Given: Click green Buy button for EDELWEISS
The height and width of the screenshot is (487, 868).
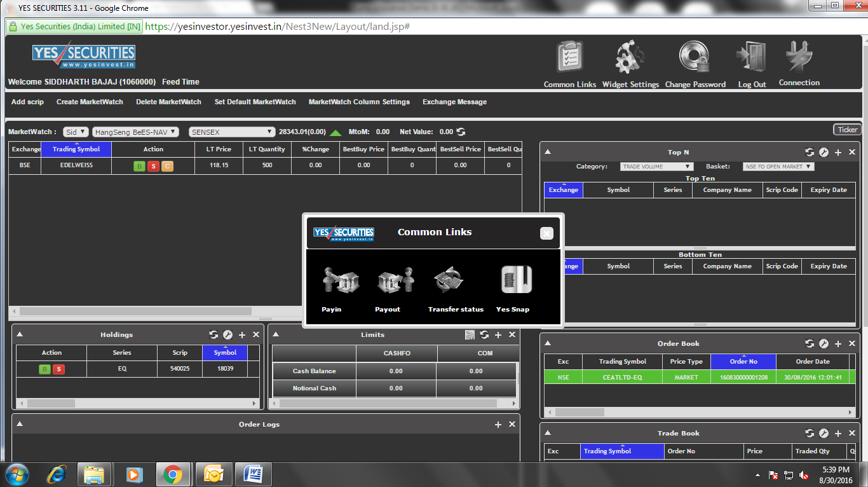Looking at the screenshot, I should (x=139, y=167).
